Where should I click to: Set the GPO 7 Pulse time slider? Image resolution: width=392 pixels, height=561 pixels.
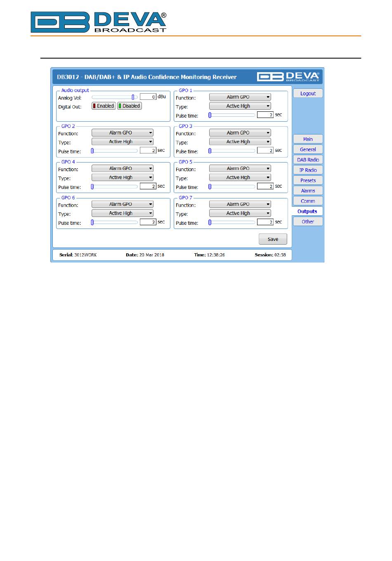coord(232,222)
